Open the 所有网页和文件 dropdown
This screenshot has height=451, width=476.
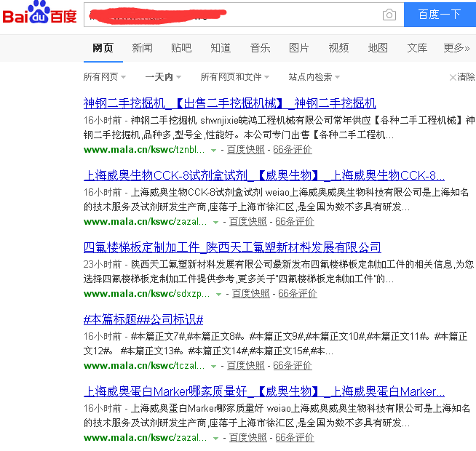[235, 77]
